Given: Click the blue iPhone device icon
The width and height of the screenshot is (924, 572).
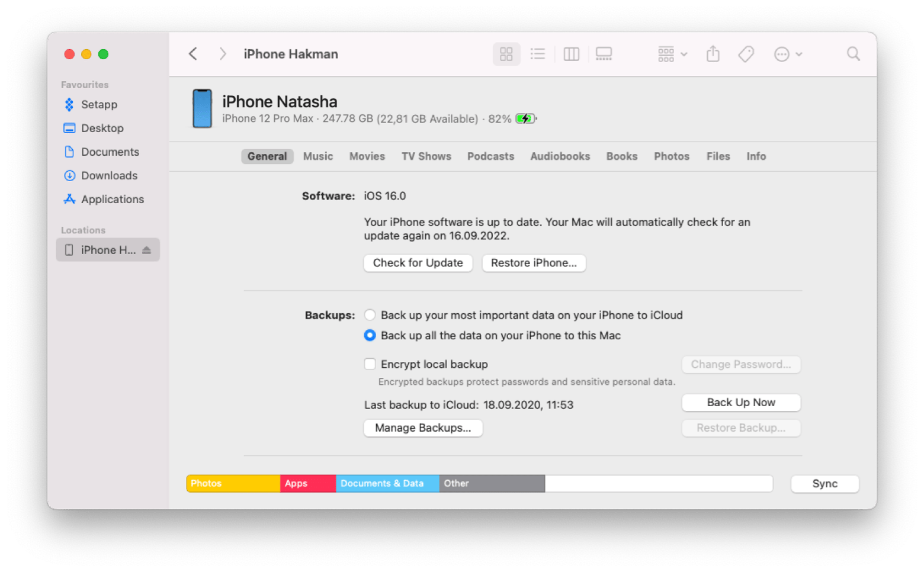Looking at the screenshot, I should coord(202,109).
